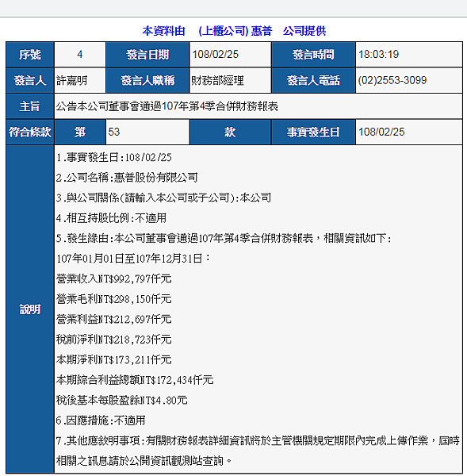Viewport: 467px width, 476px height.
Task: Select 本期綜合利益總額NT$172,434仟元 line
Action: tap(135, 380)
